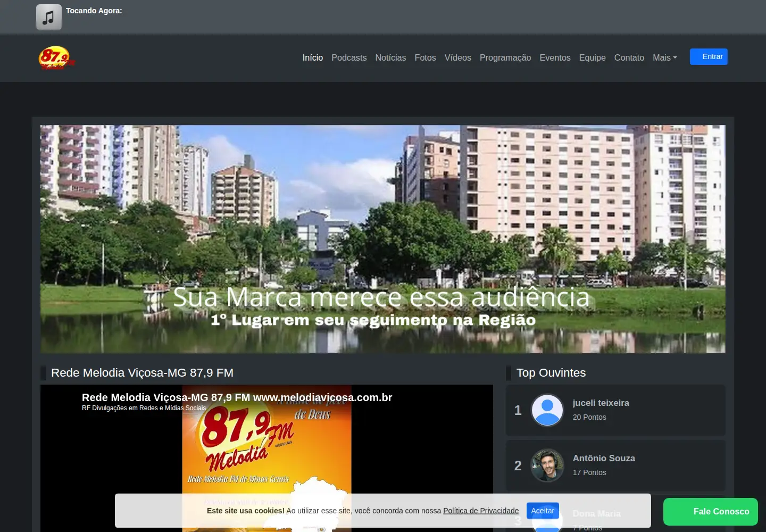Select Antônio Souza listener name
766x532 pixels.
pyautogui.click(x=604, y=458)
